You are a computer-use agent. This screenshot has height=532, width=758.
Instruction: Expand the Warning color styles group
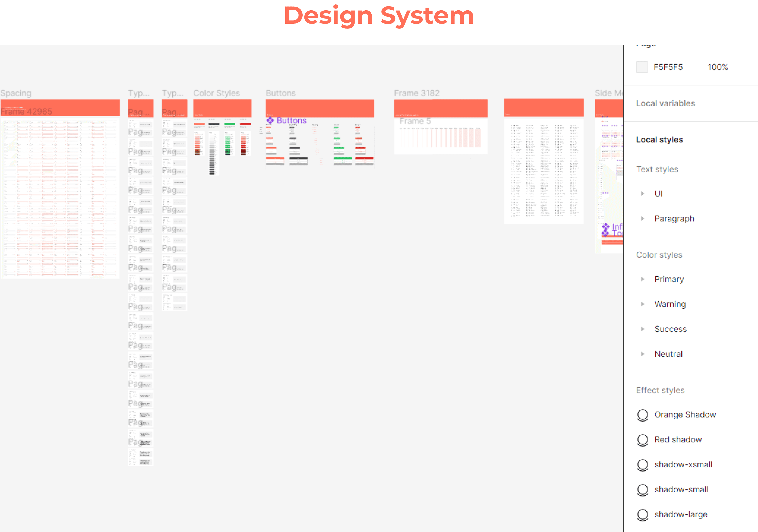(x=642, y=304)
